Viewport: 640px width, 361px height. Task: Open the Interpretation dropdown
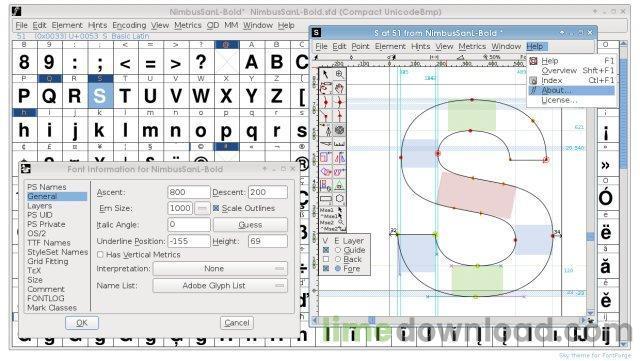coord(220,269)
